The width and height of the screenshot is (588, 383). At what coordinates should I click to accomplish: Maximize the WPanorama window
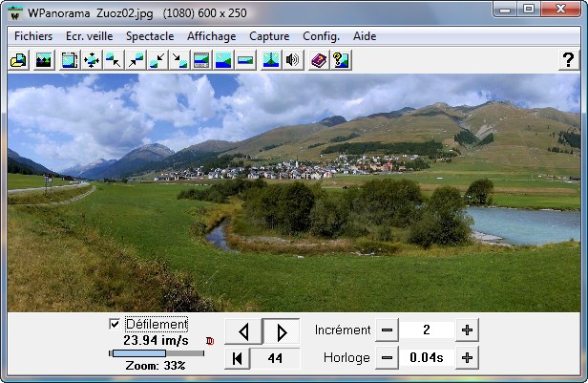click(x=529, y=9)
